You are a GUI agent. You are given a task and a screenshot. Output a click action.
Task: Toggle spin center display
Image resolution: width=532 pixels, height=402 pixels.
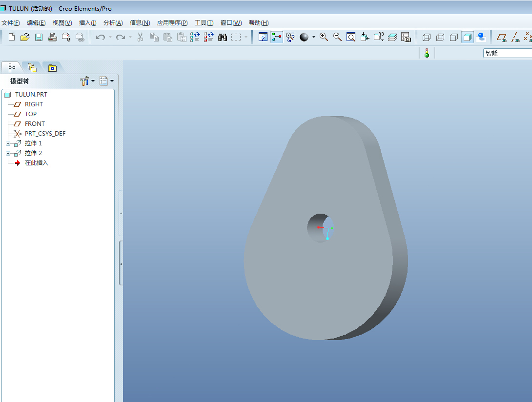point(277,37)
